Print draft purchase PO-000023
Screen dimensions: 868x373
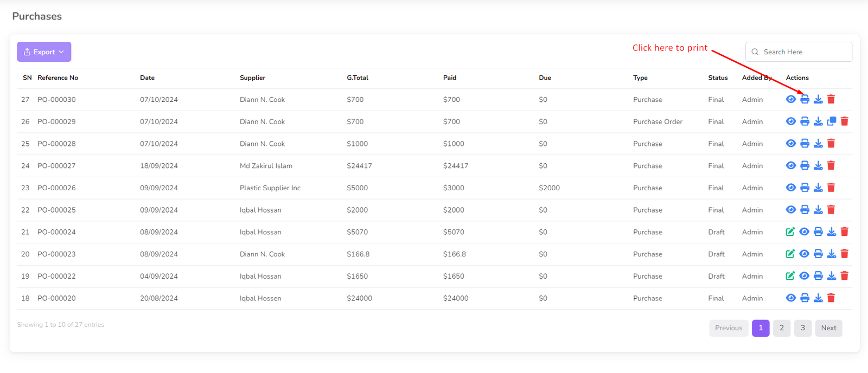[818, 254]
